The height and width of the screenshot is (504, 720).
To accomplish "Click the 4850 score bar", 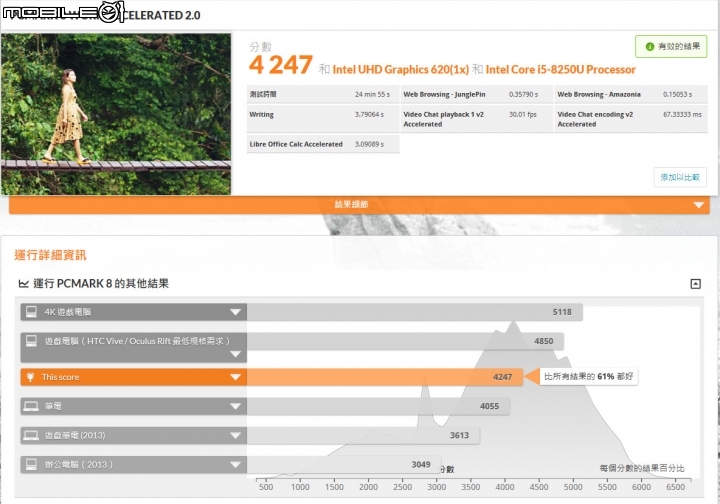I will [x=405, y=341].
